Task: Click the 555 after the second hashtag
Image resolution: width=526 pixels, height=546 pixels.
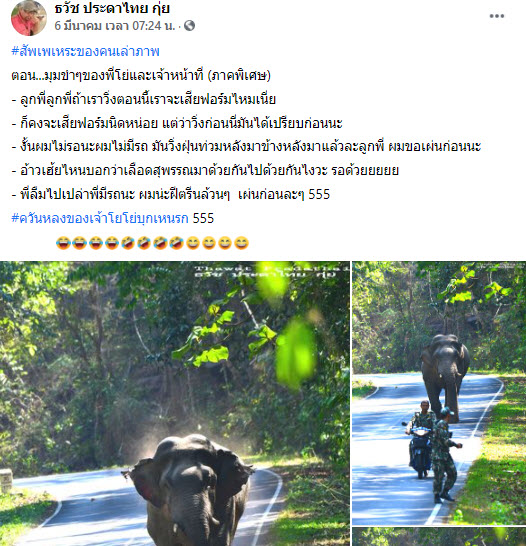Action: [x=203, y=218]
